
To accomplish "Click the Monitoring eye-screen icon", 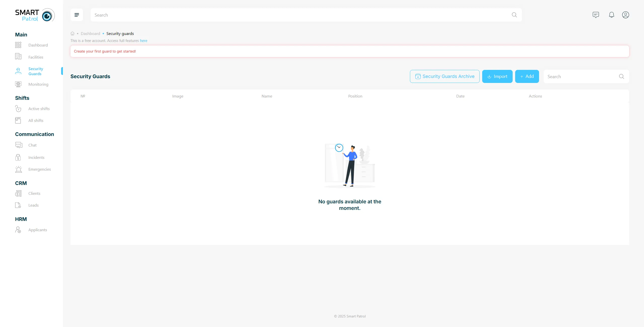I will pyautogui.click(x=18, y=84).
